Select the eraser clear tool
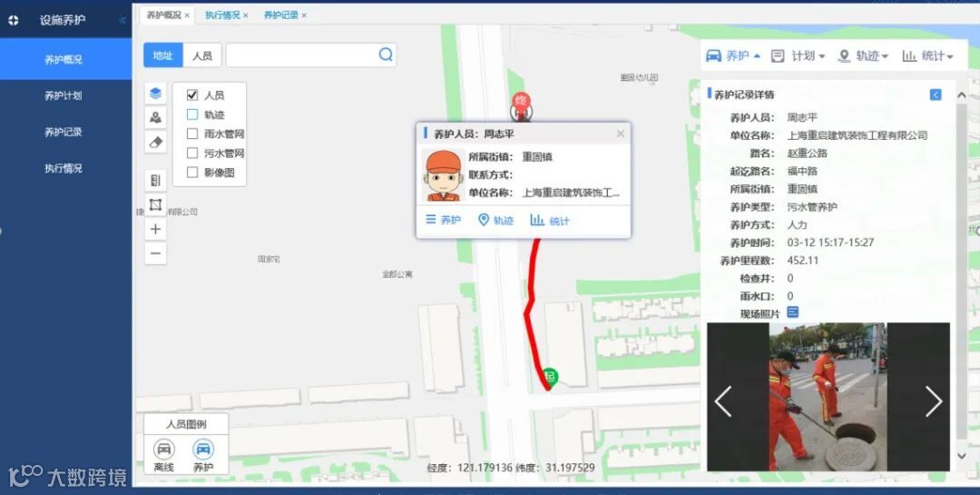Viewport: 980px width, 495px height. pyautogui.click(x=156, y=142)
